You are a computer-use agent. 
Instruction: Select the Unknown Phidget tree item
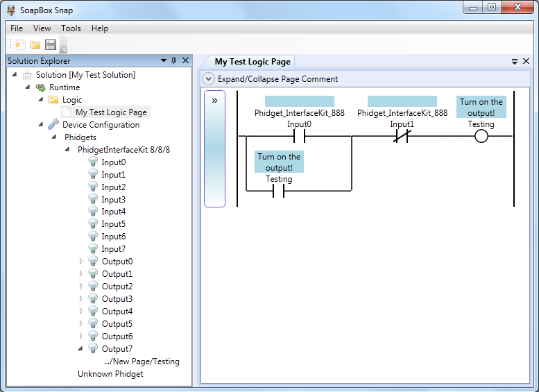point(110,374)
